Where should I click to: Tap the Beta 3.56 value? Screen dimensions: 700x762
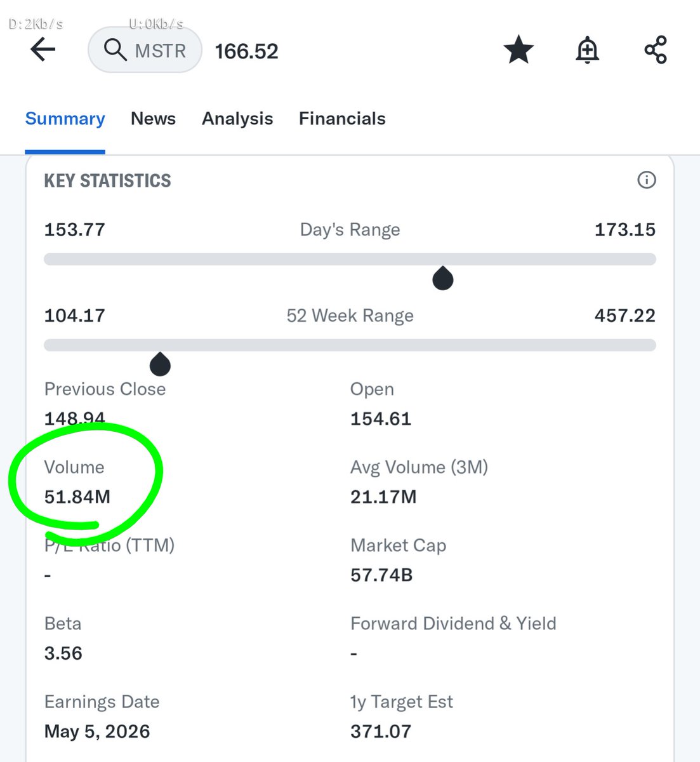pyautogui.click(x=63, y=653)
